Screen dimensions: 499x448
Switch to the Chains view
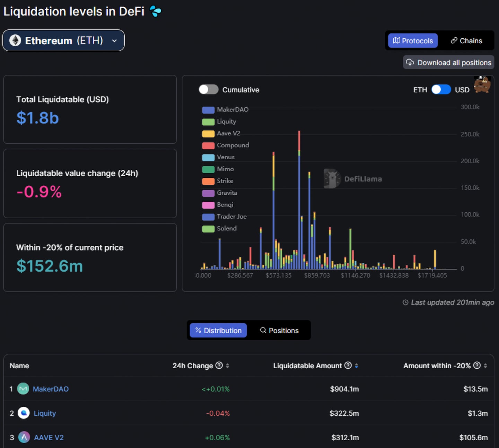[x=466, y=41]
